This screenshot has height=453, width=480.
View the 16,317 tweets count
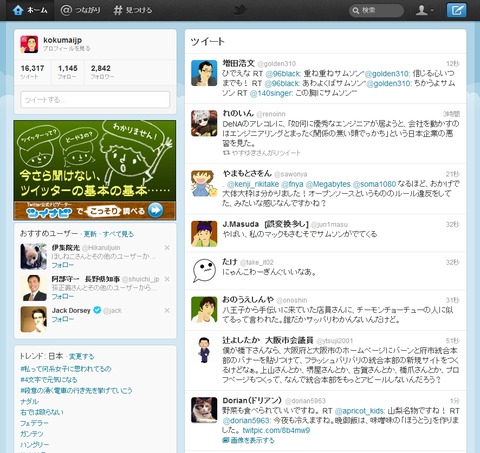32,72
